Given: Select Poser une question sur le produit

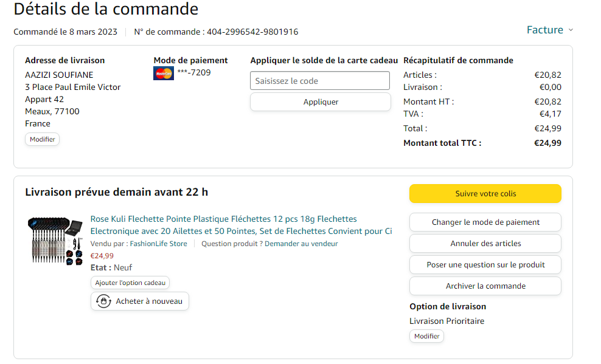Looking at the screenshot, I should coord(485,265).
